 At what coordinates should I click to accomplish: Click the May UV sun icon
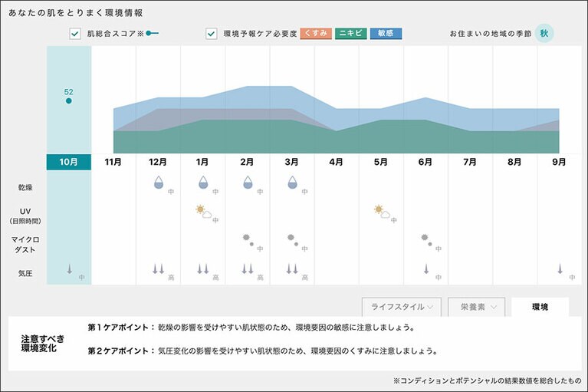point(382,212)
